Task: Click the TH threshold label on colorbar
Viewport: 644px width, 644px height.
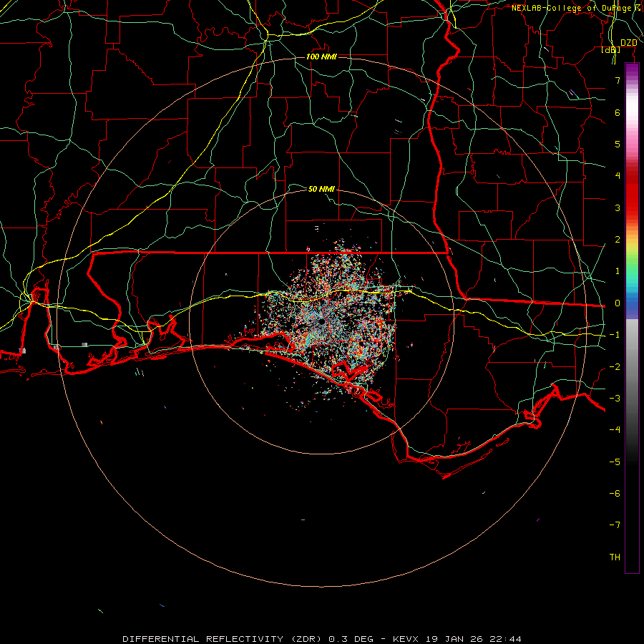Action: (615, 557)
